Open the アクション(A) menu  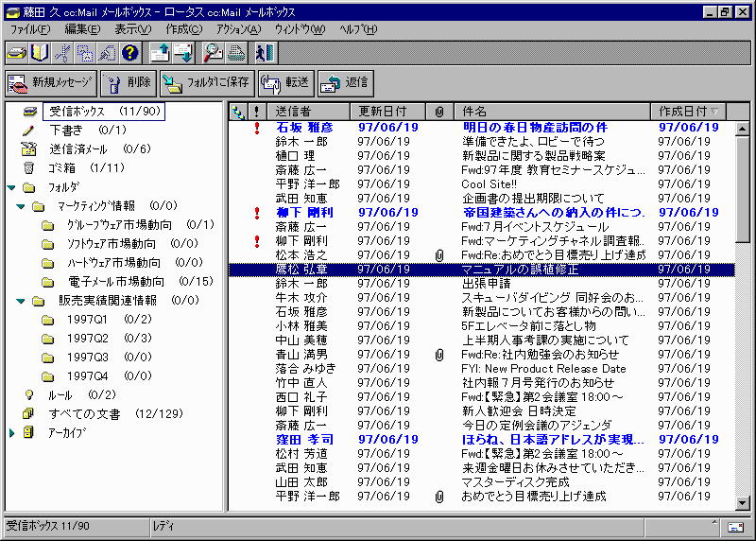pyautogui.click(x=238, y=29)
